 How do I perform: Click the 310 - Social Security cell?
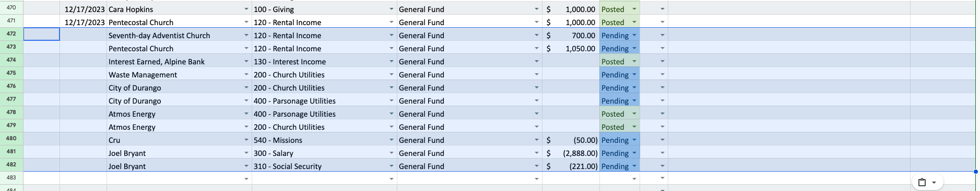[324, 166]
